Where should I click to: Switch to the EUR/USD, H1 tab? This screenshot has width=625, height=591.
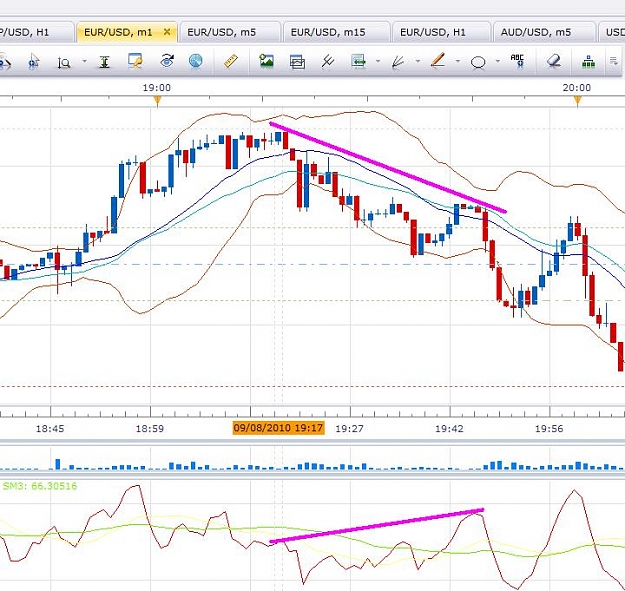click(x=441, y=32)
